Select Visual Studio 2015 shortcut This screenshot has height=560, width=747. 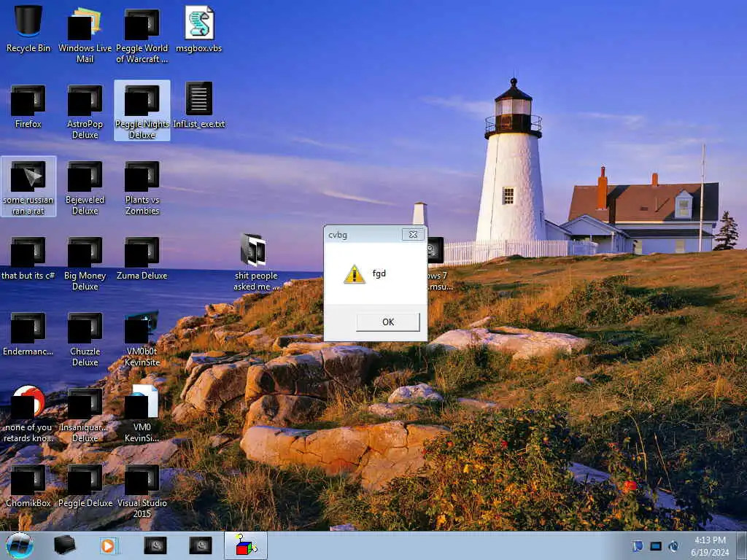coord(142,491)
